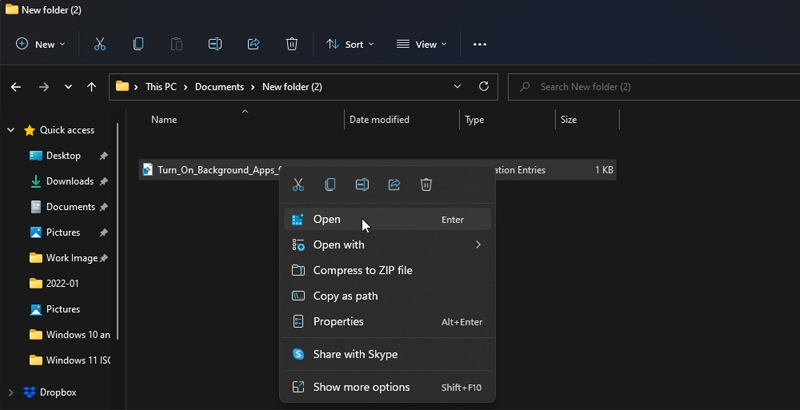Select Show more options
Viewport: 800px width, 410px height.
click(x=387, y=387)
